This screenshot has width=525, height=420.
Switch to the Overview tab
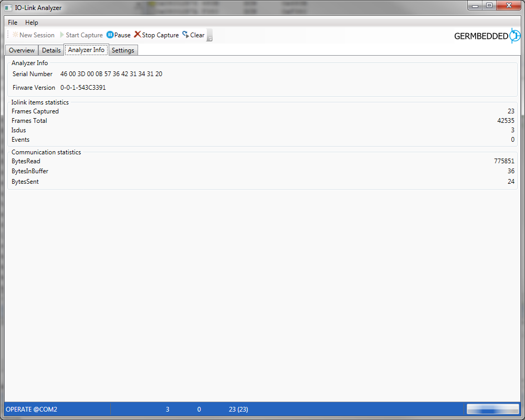pyautogui.click(x=22, y=50)
